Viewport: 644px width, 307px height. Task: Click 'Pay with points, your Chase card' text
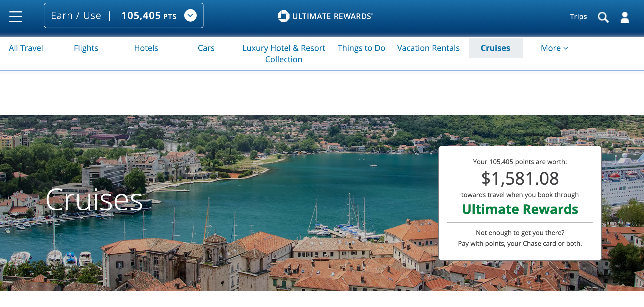520,243
